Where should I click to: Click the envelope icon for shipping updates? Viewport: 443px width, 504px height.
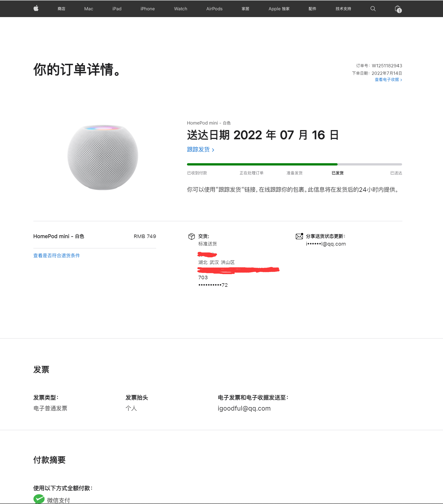pyautogui.click(x=299, y=236)
